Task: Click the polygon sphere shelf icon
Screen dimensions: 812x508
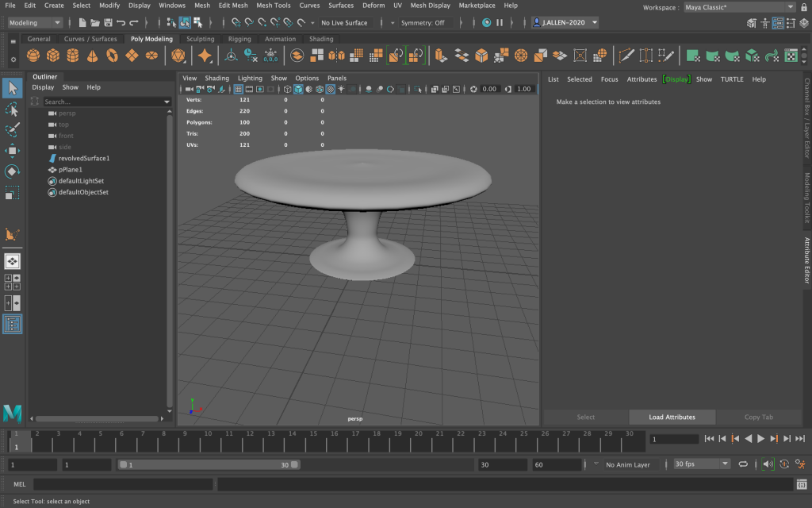Action: point(33,56)
